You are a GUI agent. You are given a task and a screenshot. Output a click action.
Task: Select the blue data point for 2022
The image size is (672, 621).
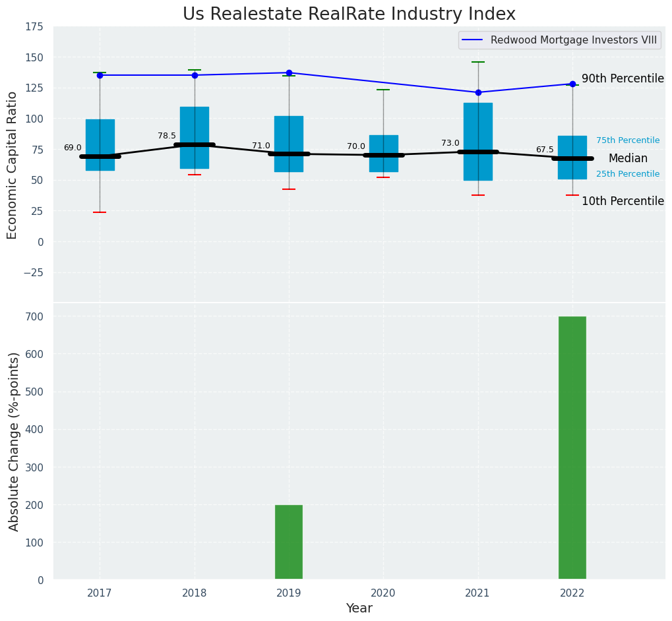click(x=572, y=84)
